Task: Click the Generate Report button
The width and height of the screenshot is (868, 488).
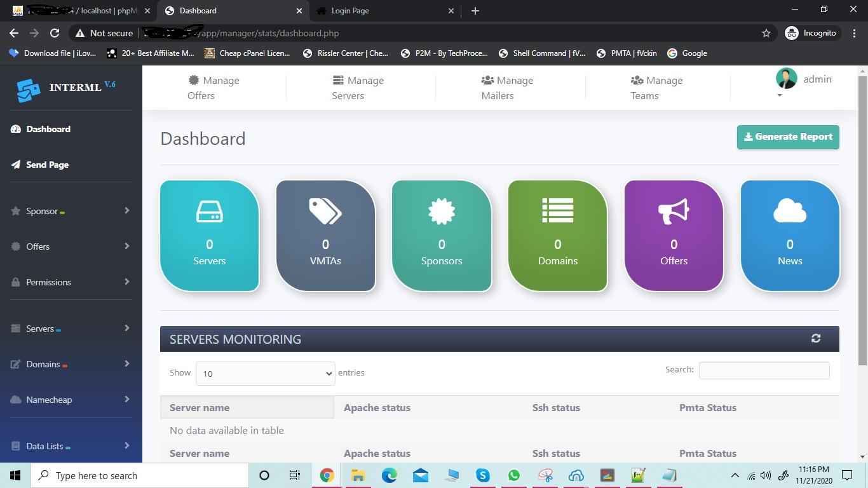Action: (787, 137)
